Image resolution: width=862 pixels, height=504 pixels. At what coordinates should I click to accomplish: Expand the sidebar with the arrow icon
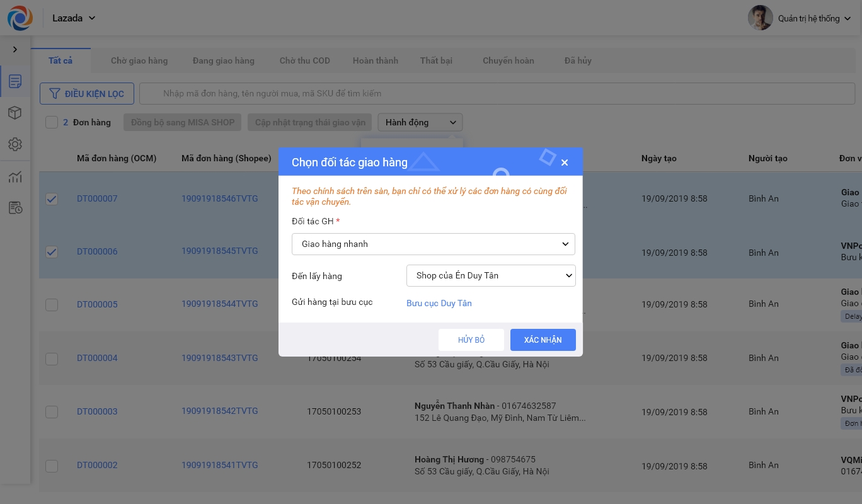coord(15,50)
